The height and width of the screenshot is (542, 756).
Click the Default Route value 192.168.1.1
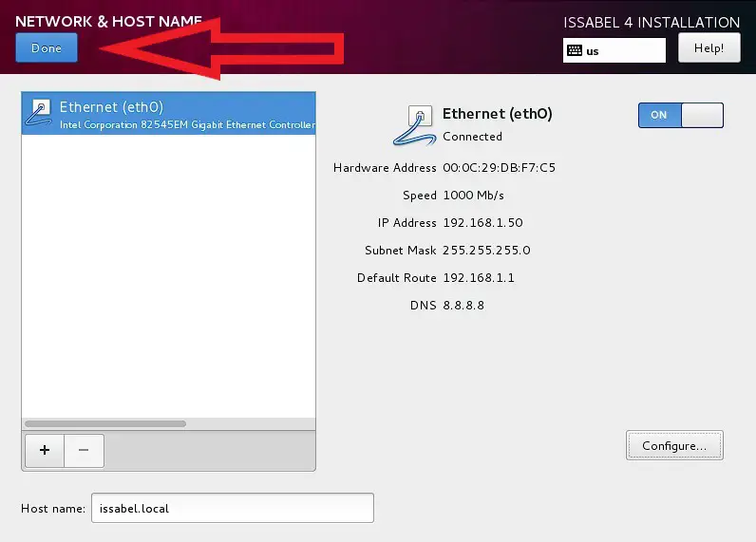coord(479,277)
